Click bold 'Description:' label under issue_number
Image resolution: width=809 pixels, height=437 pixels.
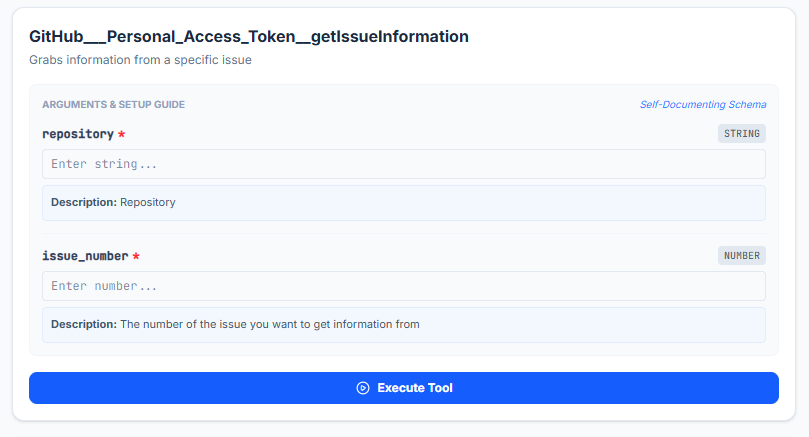click(84, 325)
